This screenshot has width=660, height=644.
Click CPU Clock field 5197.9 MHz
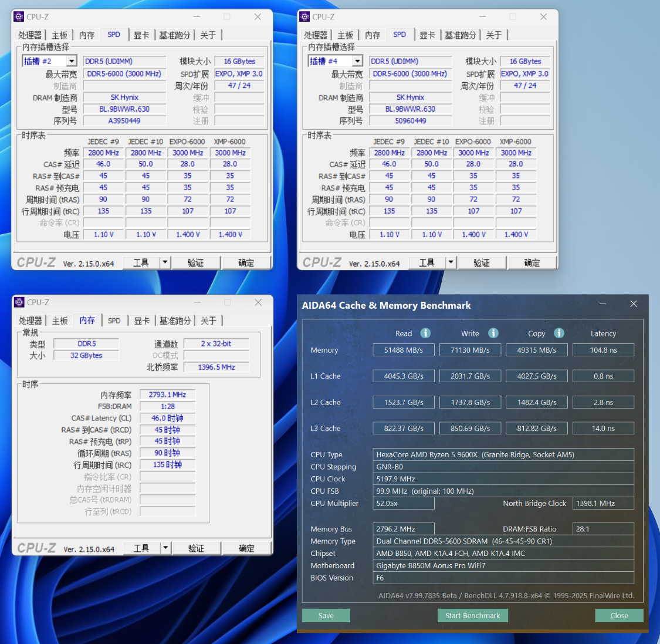pyautogui.click(x=503, y=479)
